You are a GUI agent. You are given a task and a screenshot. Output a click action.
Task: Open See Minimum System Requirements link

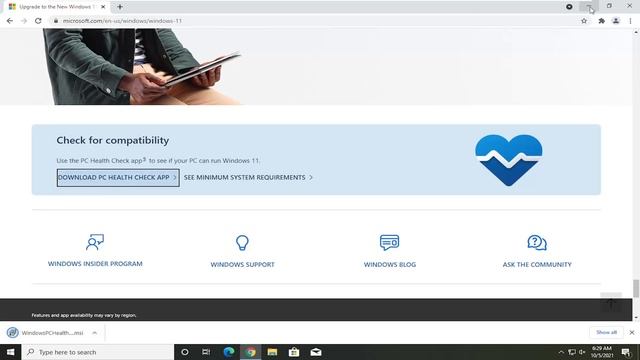click(248, 178)
